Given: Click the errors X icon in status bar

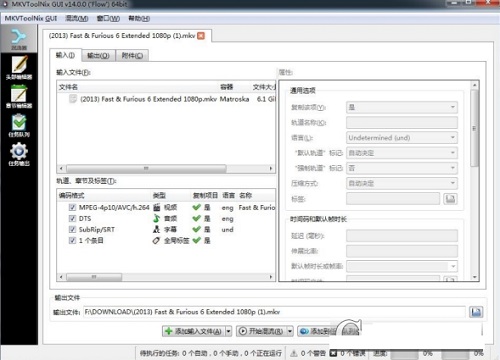Looking at the screenshot, I should tap(333, 353).
